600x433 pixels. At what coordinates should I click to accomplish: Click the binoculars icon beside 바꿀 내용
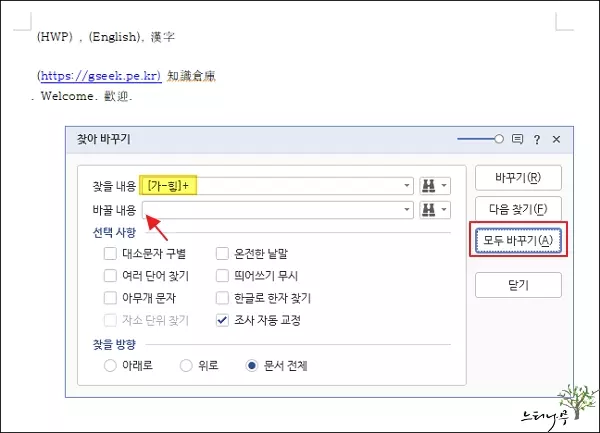pos(429,210)
